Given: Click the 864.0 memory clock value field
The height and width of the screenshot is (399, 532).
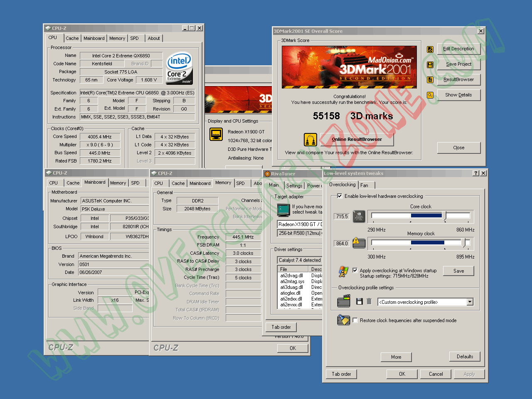Looking at the screenshot, I should 342,244.
